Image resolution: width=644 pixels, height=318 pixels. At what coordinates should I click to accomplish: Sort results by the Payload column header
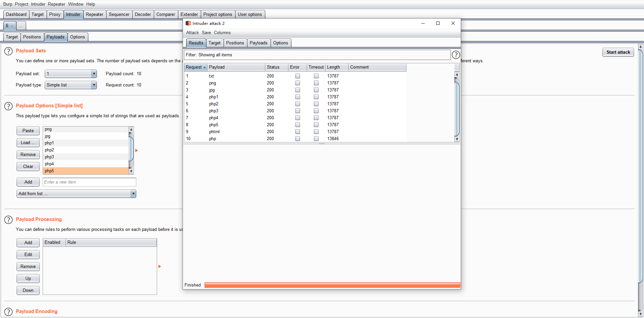(236, 67)
